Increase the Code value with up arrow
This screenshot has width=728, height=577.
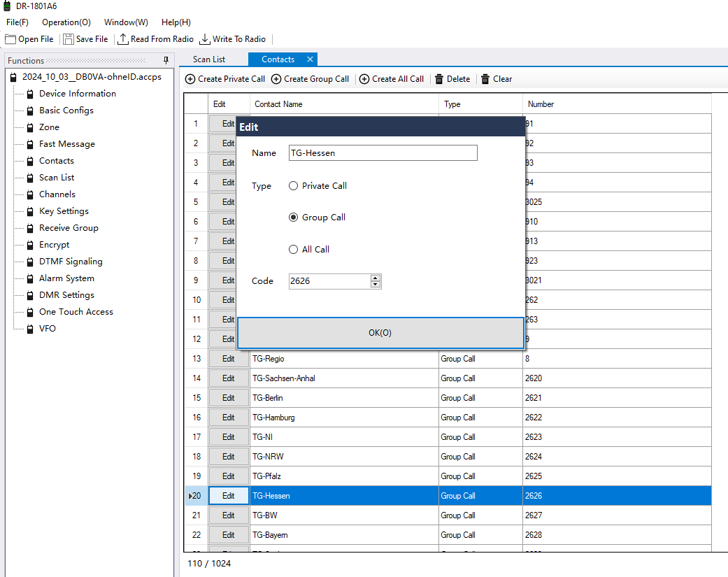[375, 278]
